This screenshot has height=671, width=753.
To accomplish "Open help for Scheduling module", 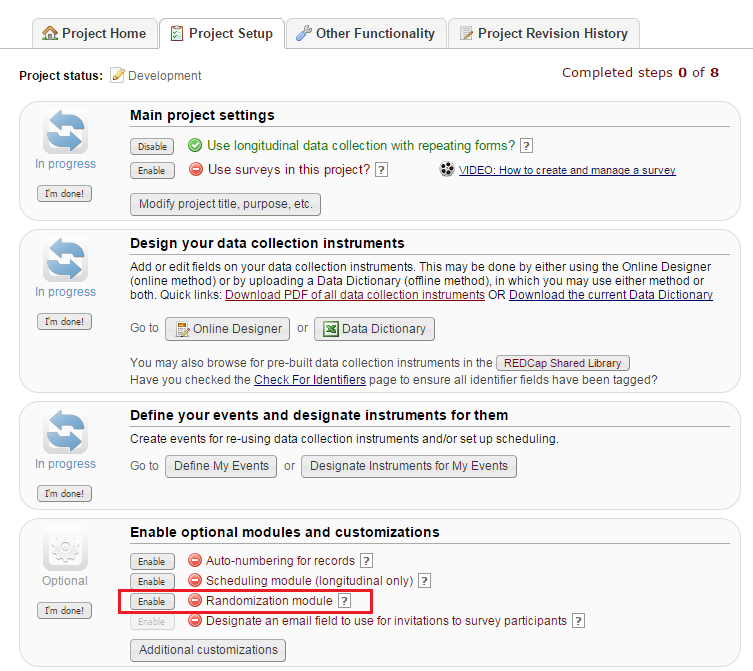I will click(425, 581).
